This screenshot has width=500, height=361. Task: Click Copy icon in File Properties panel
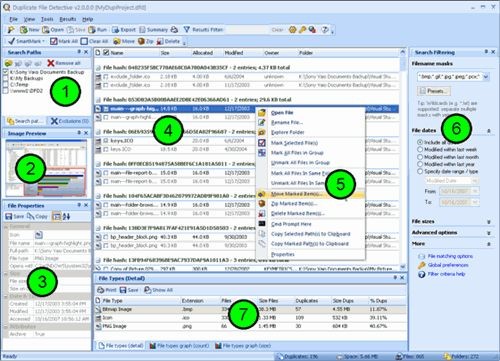pyautogui.click(x=31, y=217)
